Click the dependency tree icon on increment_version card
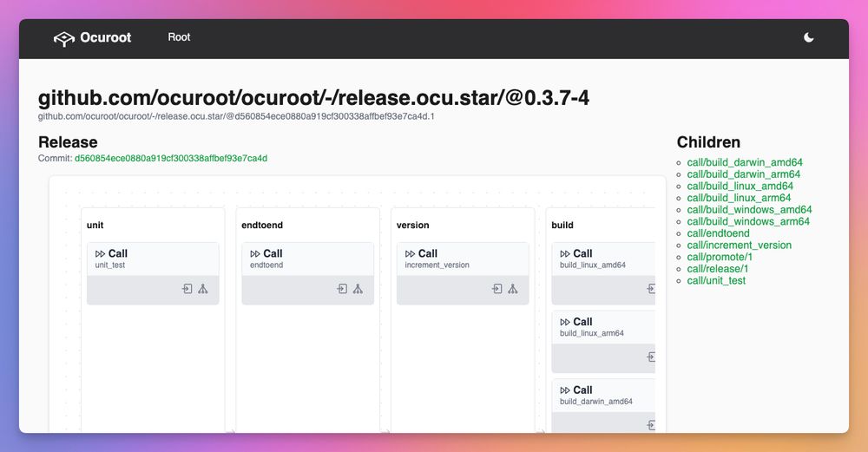This screenshot has width=868, height=452. (513, 289)
